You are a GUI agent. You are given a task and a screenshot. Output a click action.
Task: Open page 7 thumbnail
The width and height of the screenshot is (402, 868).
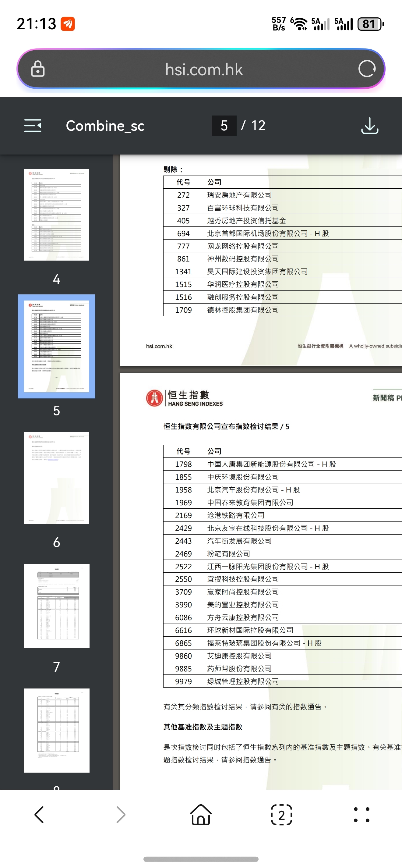click(x=57, y=606)
